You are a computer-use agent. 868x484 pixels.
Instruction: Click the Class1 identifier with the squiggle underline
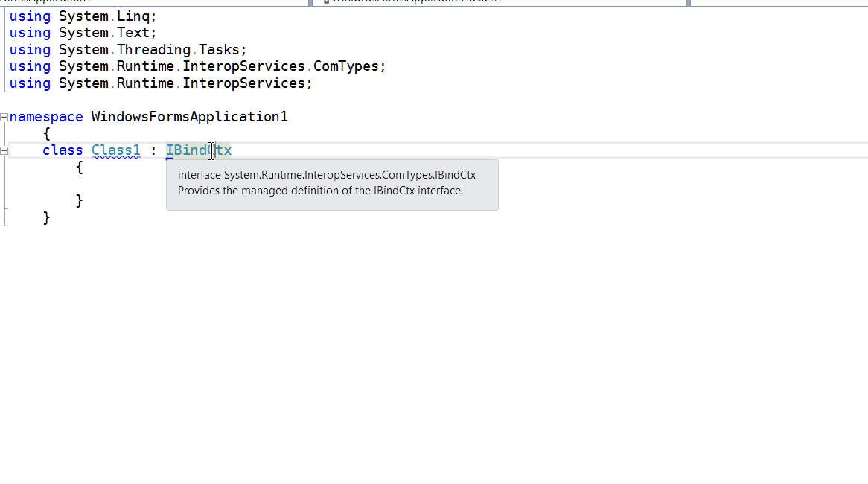pyautogui.click(x=115, y=150)
